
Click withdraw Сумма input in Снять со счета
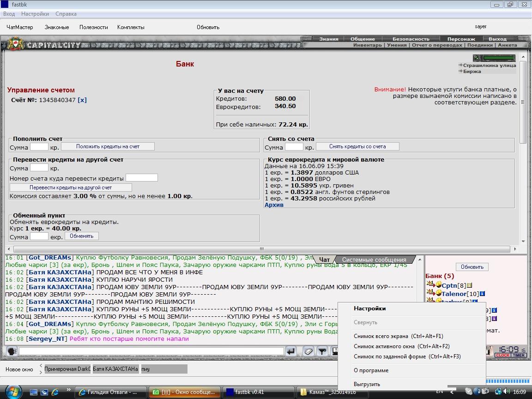[x=294, y=147]
